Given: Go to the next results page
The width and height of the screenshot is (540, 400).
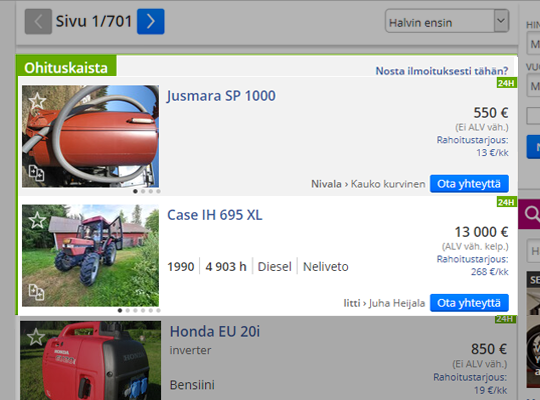Looking at the screenshot, I should pos(150,21).
